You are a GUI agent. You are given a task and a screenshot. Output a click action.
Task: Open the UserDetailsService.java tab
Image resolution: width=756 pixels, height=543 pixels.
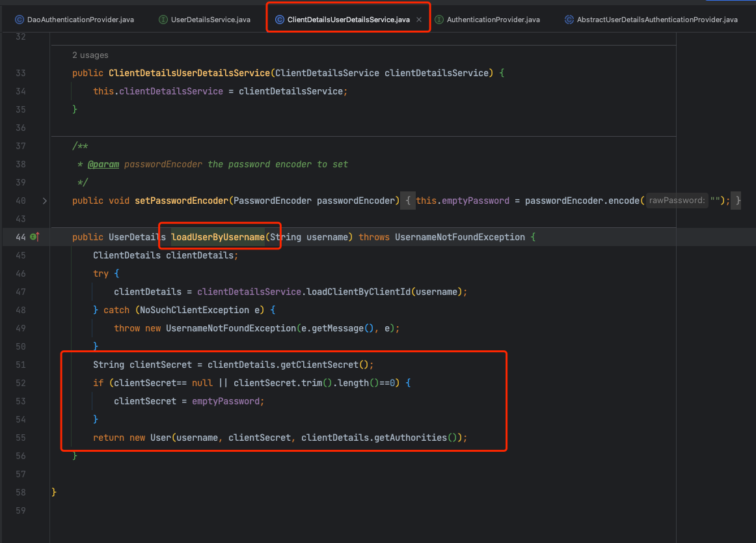(x=210, y=20)
